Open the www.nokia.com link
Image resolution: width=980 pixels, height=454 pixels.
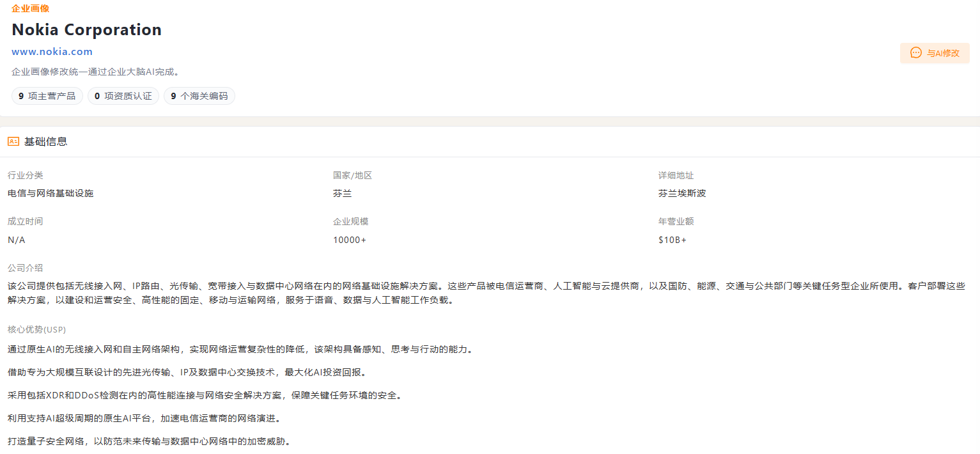click(52, 52)
